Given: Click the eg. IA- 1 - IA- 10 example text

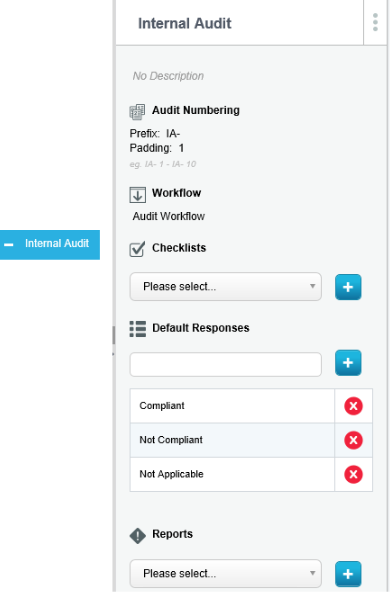Looking at the screenshot, I should [163, 164].
